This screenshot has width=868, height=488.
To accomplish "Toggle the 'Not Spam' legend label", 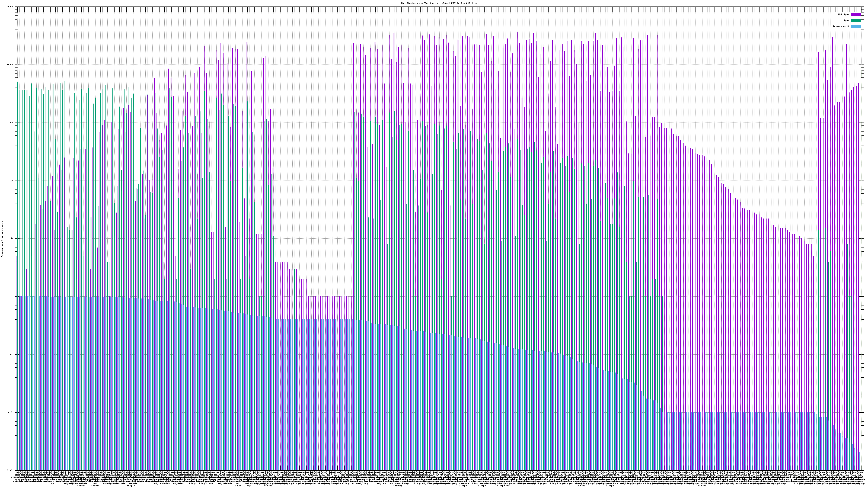I will pos(844,14).
